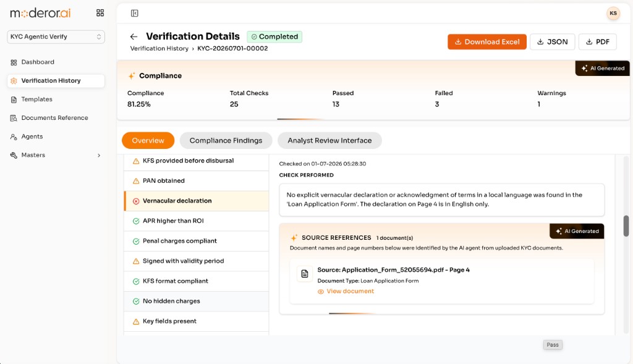Viewport: 633px width, 364px height.
Task: Click failed icon beside Vernacular declaration
Action: (x=136, y=201)
